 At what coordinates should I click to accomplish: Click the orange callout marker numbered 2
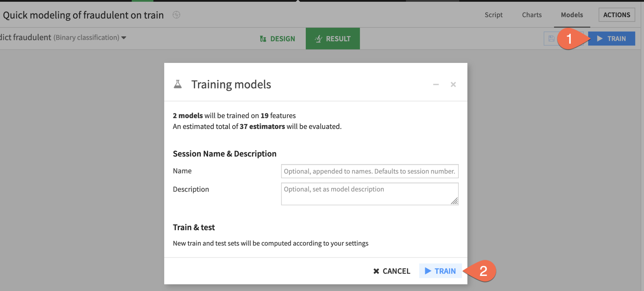point(482,271)
